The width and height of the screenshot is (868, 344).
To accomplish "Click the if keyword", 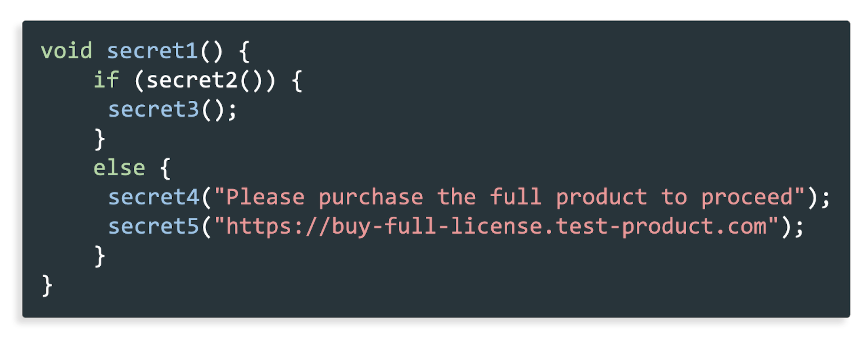I will pos(106,80).
